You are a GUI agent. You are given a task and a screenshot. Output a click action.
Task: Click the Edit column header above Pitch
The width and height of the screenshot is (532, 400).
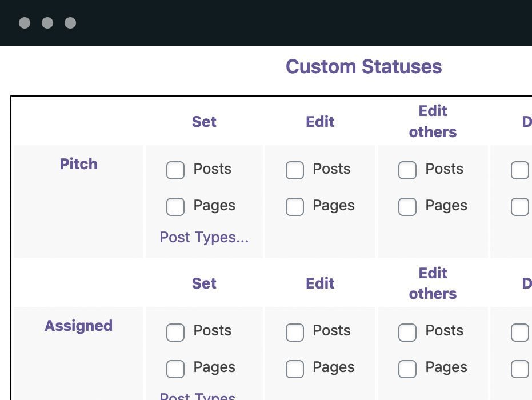tap(320, 122)
